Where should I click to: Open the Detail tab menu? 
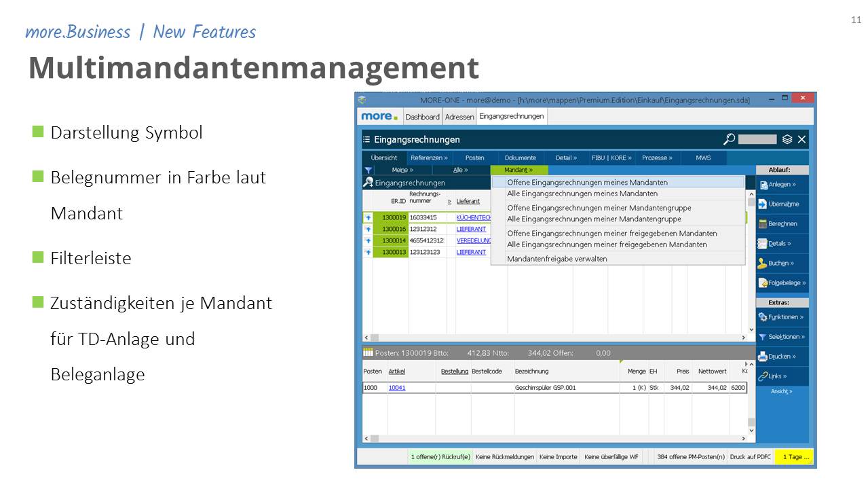coord(566,158)
